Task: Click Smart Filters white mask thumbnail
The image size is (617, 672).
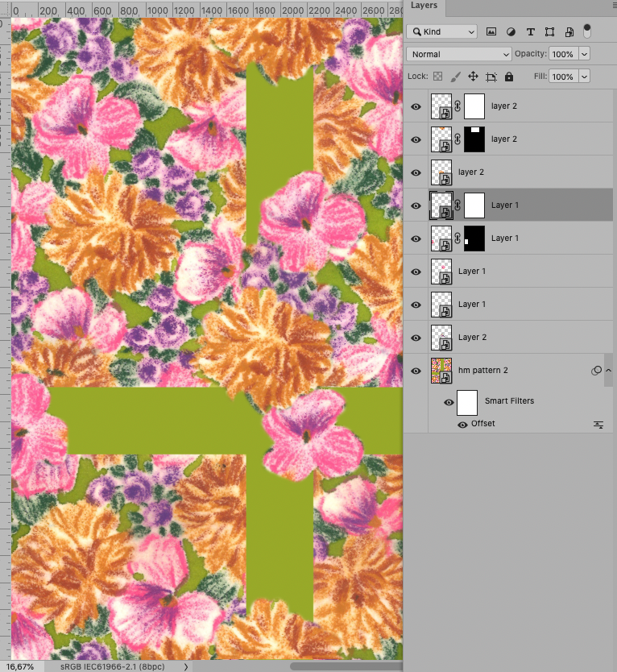Action: pyautogui.click(x=467, y=403)
